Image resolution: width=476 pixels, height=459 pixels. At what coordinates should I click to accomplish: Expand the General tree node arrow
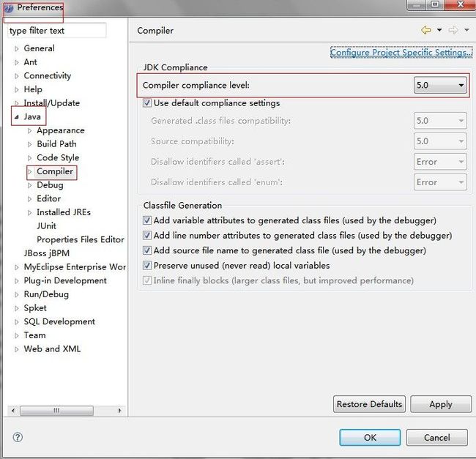coord(17,48)
